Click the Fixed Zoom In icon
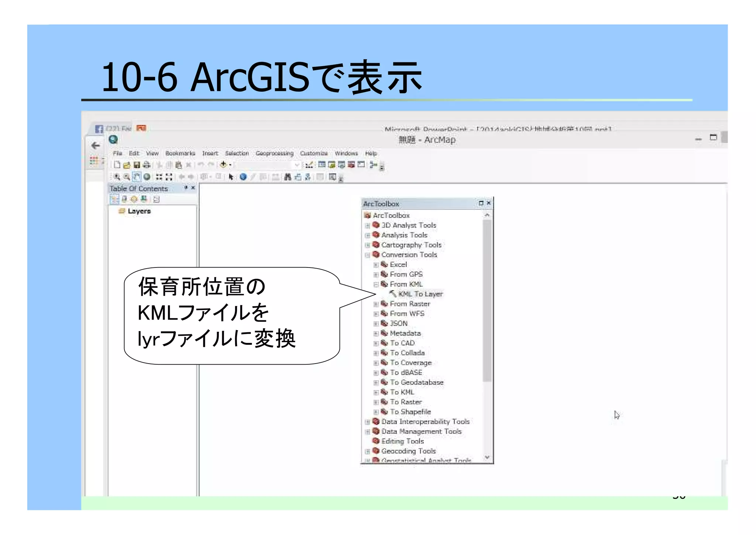Image resolution: width=756 pixels, height=535 pixels. 159,177
